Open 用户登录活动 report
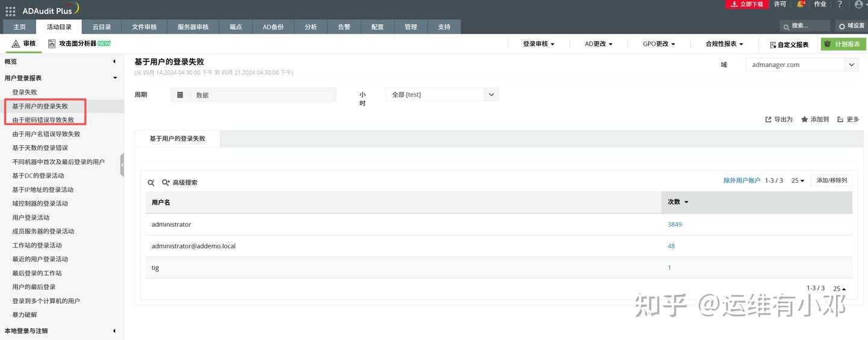Image resolution: width=868 pixels, height=340 pixels. point(31,217)
